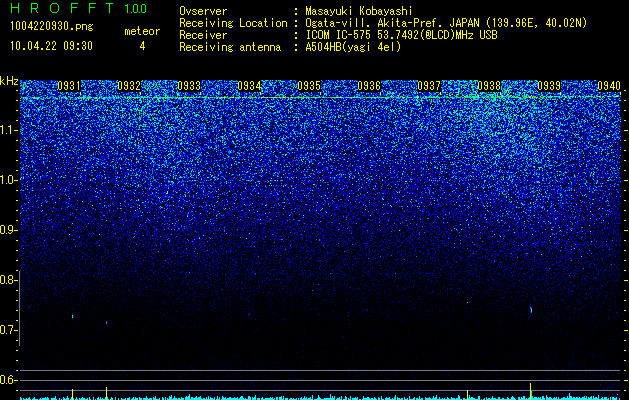
Task: Click the date stamp 10.04.22 09:30
Action: [x=51, y=46]
